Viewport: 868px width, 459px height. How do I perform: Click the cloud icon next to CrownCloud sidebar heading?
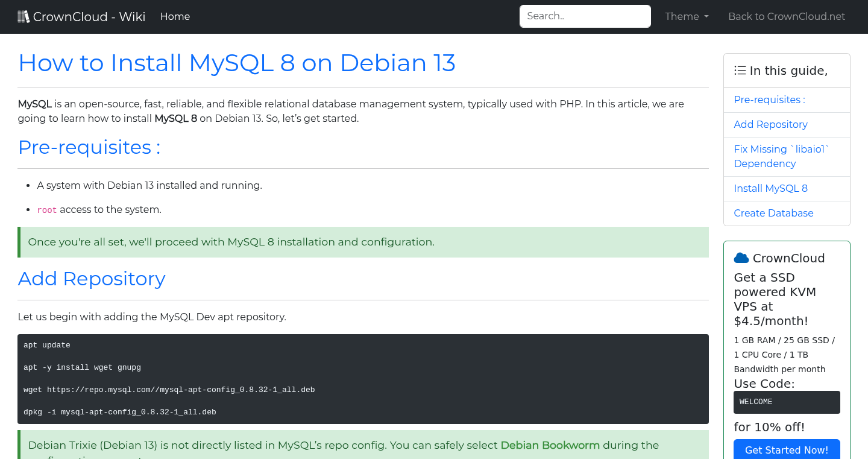(741, 258)
